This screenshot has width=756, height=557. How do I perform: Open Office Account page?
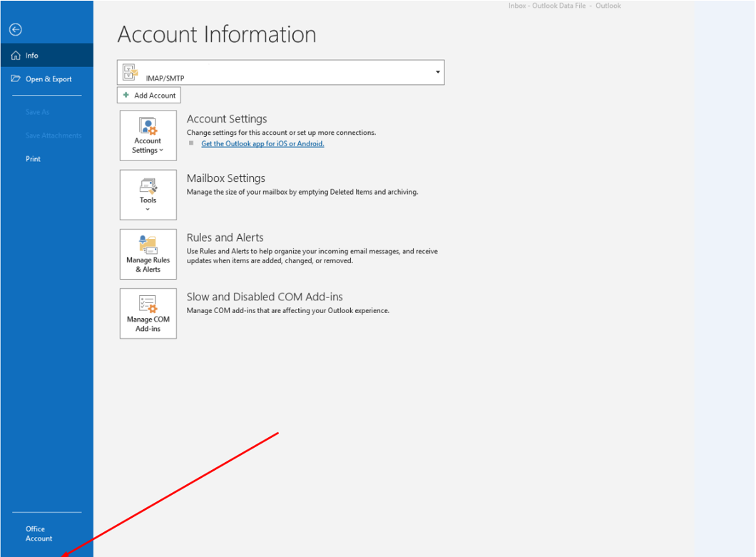[x=39, y=534]
